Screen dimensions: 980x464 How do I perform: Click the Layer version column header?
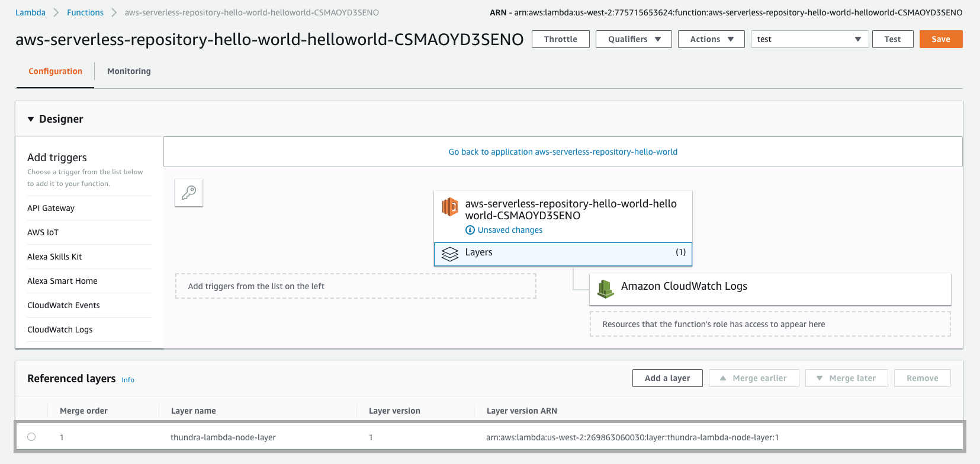pyautogui.click(x=394, y=411)
